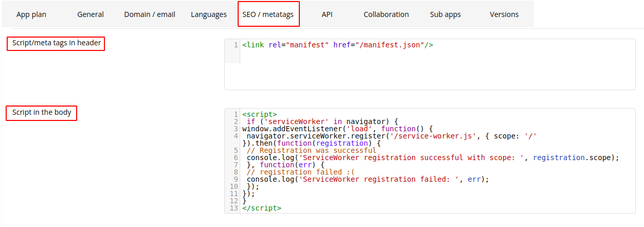Viewport: 644px width, 227px height.
Task: Select the Languages tab
Action: (209, 14)
